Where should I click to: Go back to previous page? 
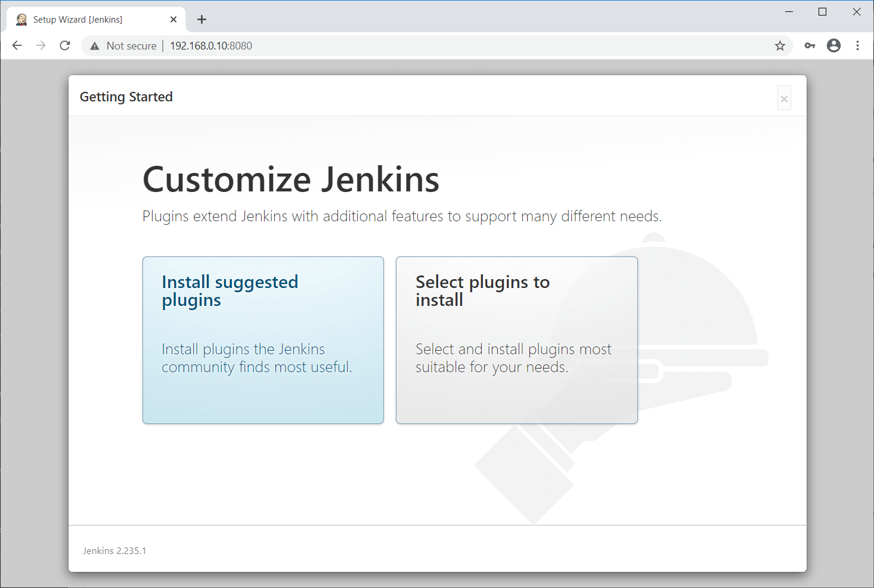point(17,46)
